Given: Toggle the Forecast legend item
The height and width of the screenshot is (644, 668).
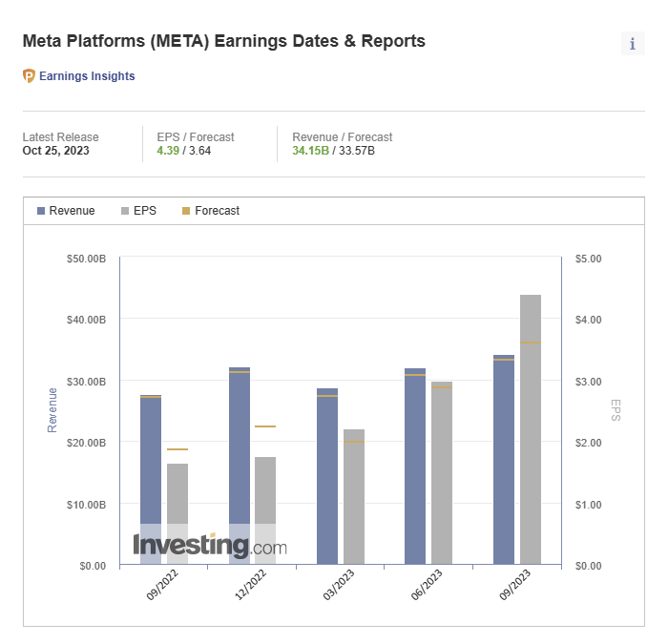Looking at the screenshot, I should [x=211, y=211].
